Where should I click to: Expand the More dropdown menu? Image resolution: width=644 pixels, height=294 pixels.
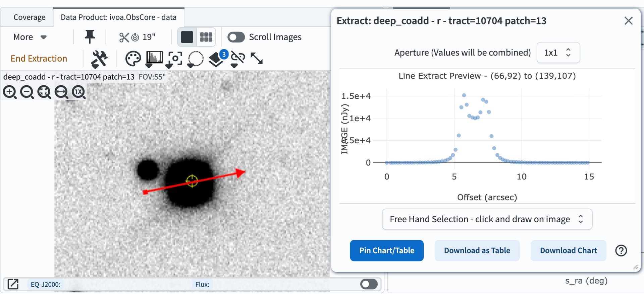click(30, 37)
